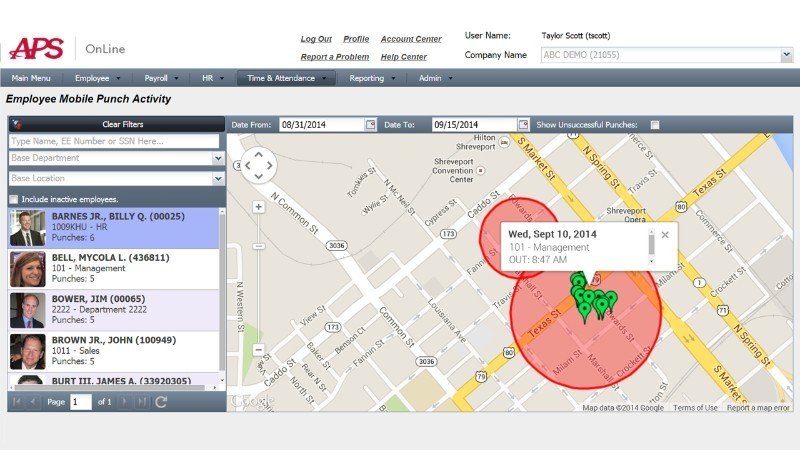Click Mycola Bell photo thumbnail
This screenshot has width=800, height=450.
(x=28, y=269)
